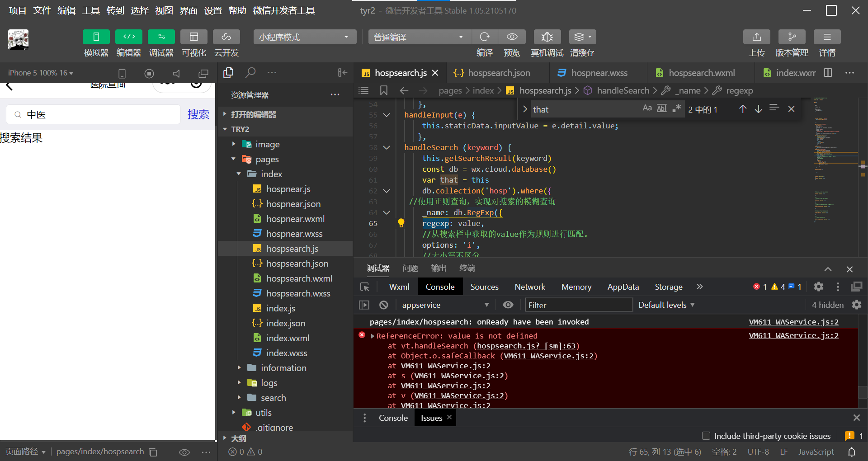Toggle match case (Aa) in find widget
This screenshot has height=461, width=868.
tap(647, 108)
